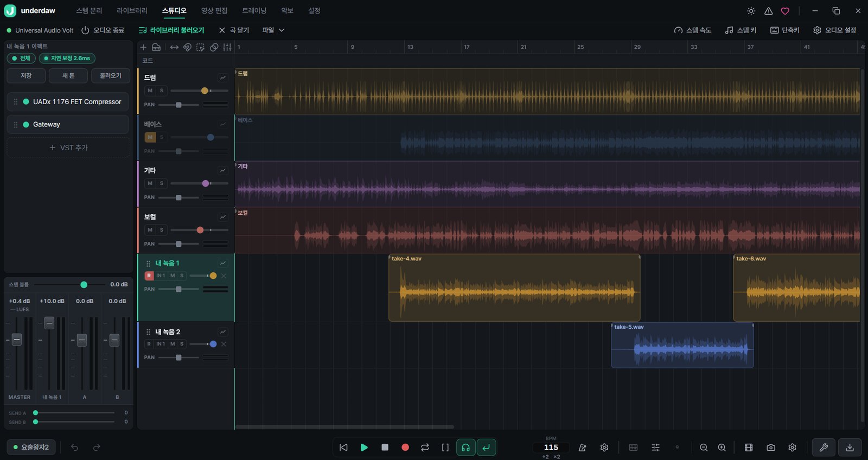
Task: Start recording with the red record button
Action: coord(405,448)
